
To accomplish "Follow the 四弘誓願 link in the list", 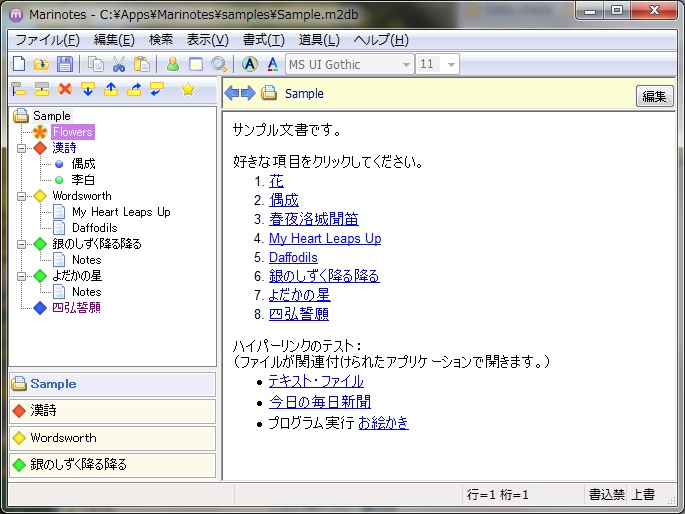I will [299, 314].
